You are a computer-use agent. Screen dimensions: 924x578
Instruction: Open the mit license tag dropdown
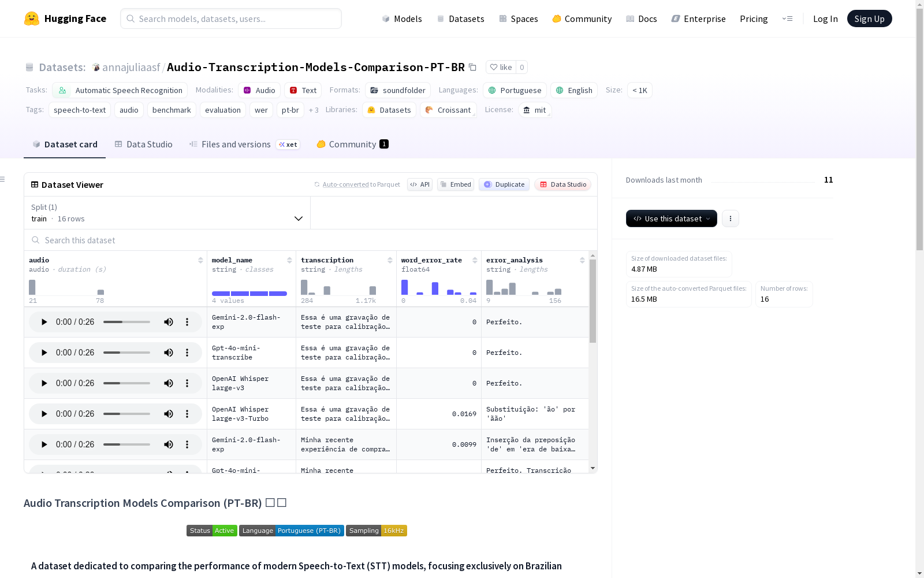coord(535,110)
